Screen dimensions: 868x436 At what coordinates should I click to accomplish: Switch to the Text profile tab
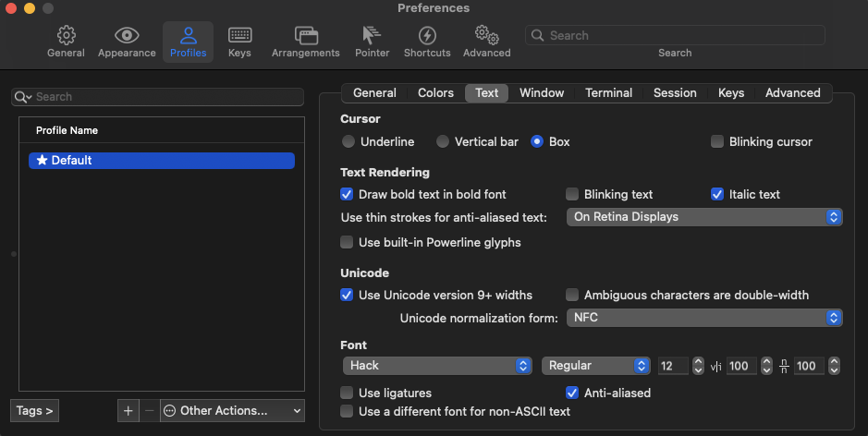pyautogui.click(x=486, y=93)
